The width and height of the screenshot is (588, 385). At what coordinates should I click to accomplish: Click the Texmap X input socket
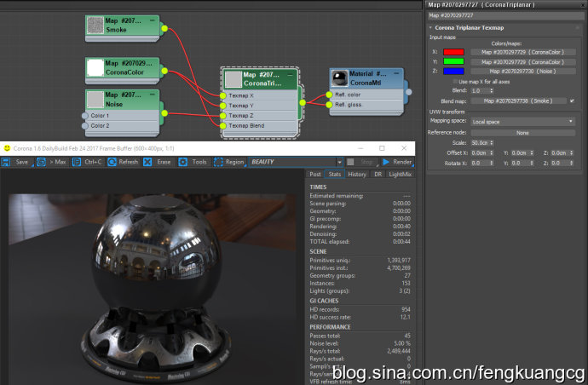[x=223, y=95]
